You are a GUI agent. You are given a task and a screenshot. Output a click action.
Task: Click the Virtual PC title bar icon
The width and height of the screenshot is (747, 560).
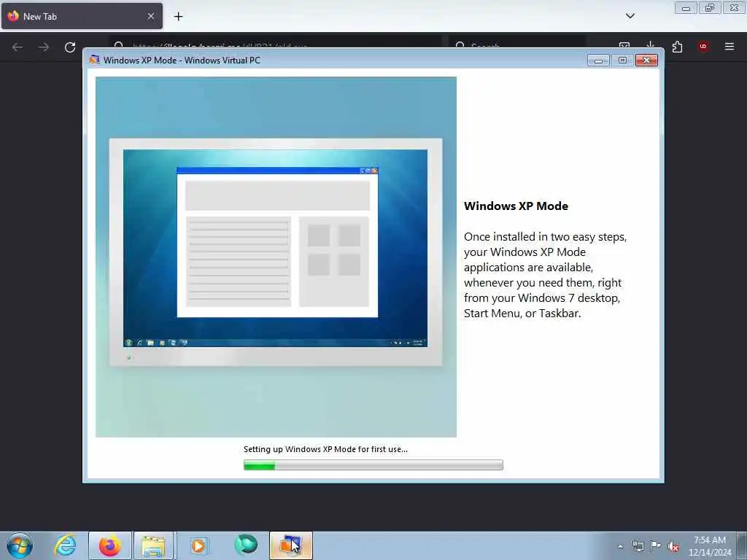click(x=94, y=60)
